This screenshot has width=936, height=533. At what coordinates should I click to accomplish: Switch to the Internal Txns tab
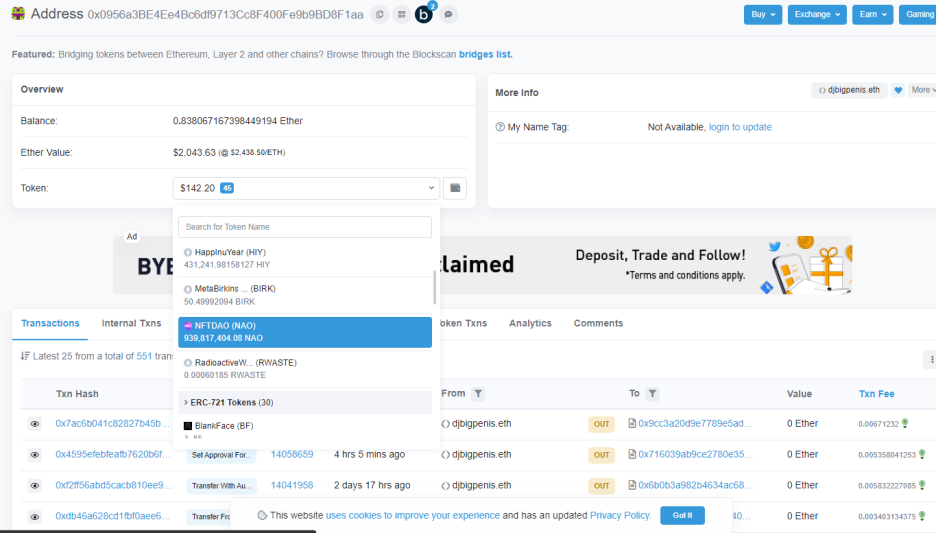coord(131,324)
